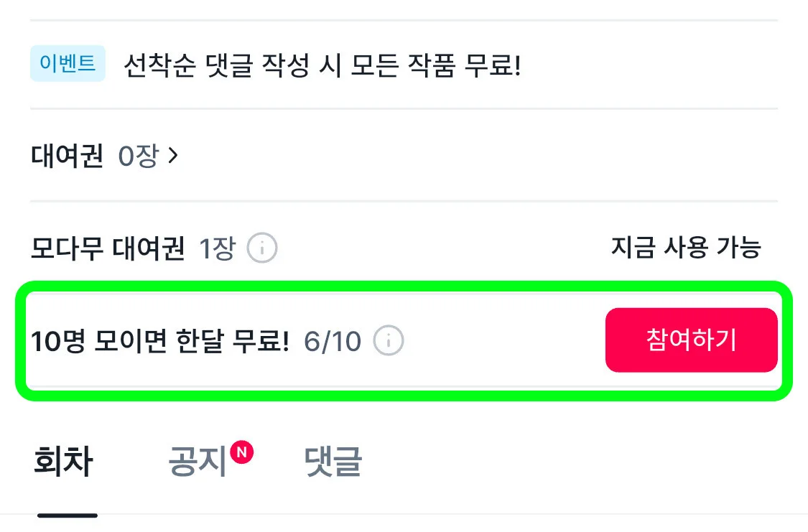Click the red N badge on 공지
The image size is (808, 532).
click(x=241, y=452)
